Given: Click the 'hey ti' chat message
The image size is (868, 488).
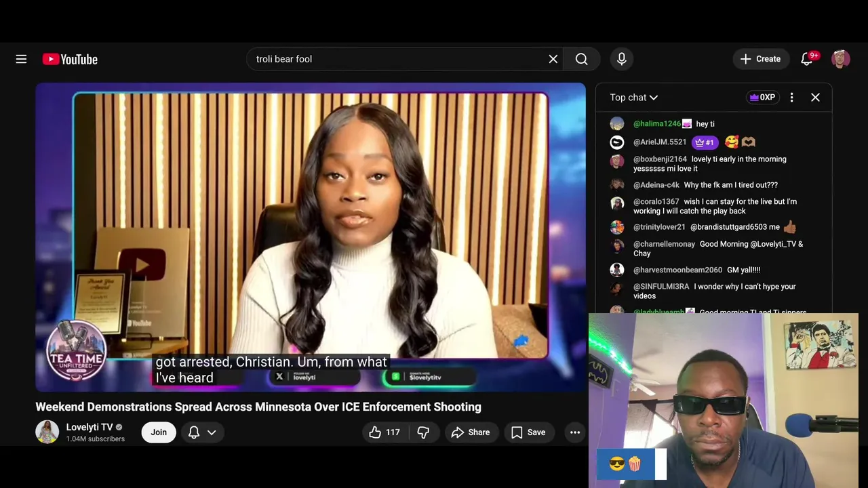Looking at the screenshot, I should (x=705, y=124).
